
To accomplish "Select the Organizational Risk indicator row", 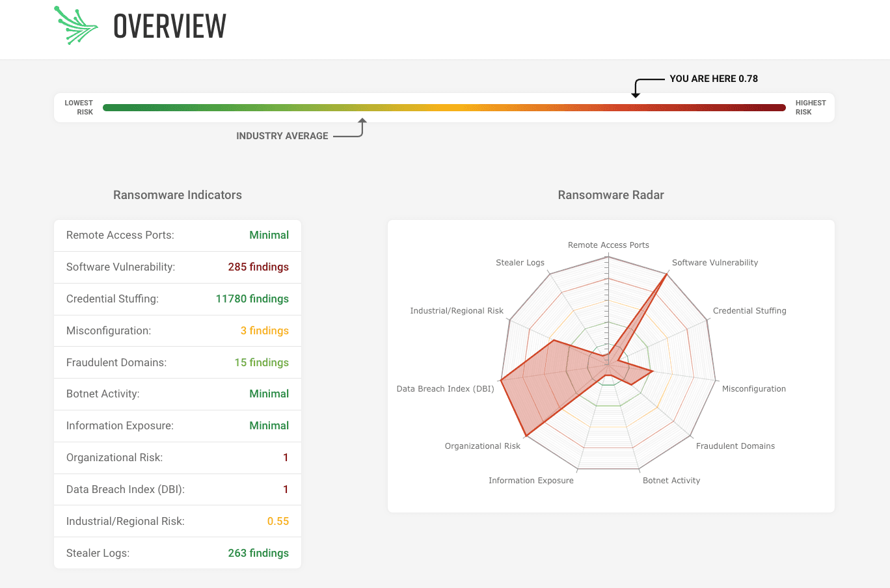I will click(177, 458).
